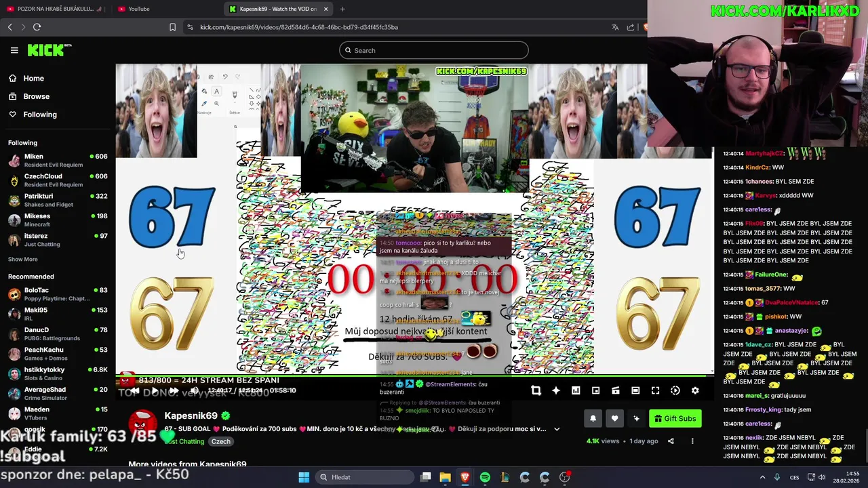868x488 pixels.
Task: Switch to POZOR NA HRABĚ BURÁKULU tab
Action: 57,9
